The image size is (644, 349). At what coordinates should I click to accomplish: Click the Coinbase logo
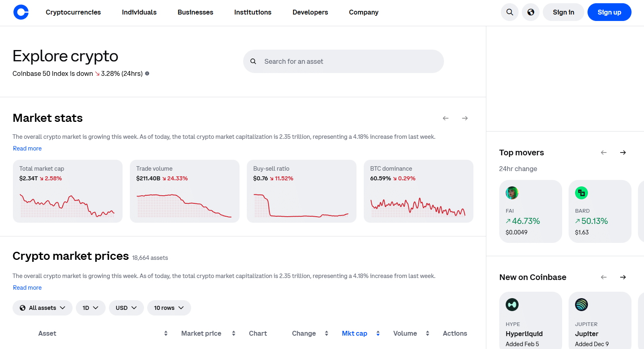click(x=21, y=12)
